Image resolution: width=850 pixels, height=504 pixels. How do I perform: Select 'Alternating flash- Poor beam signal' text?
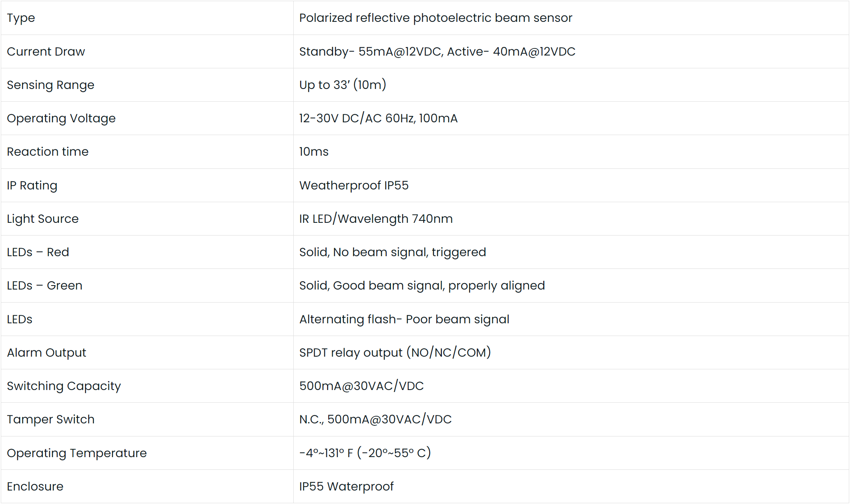point(404,319)
